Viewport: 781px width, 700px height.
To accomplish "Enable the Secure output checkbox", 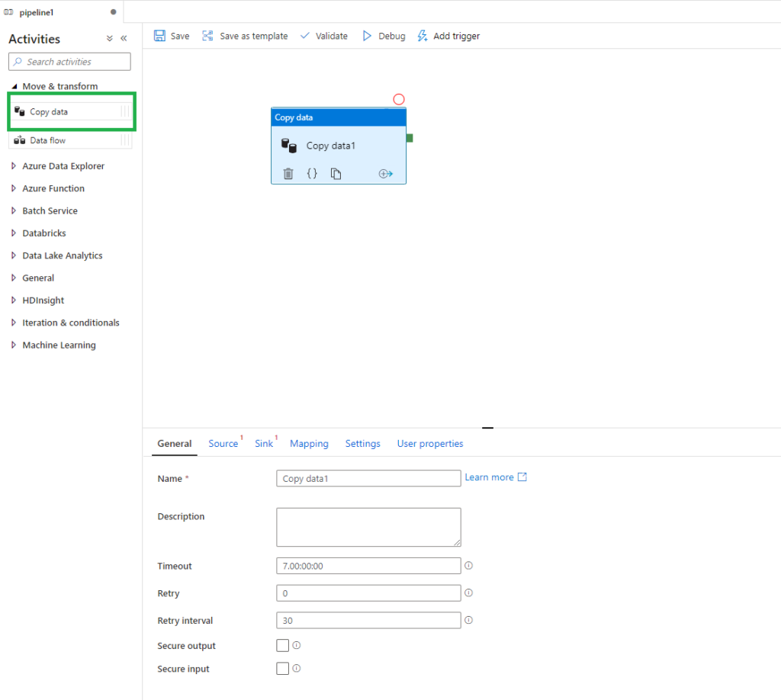I will pos(283,646).
